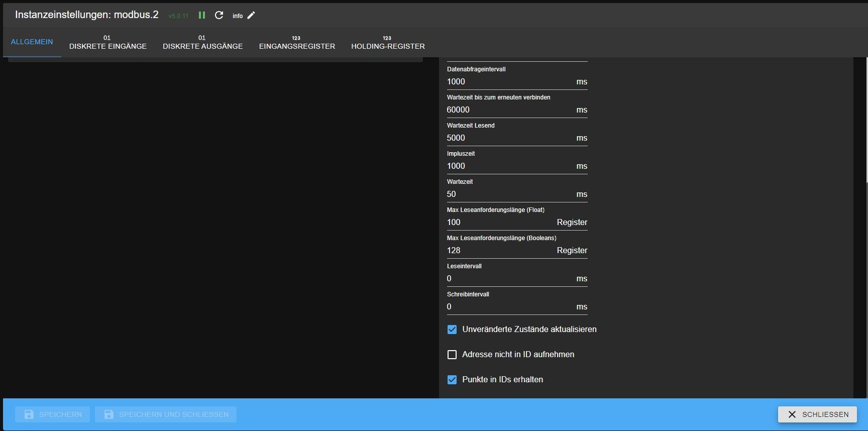The image size is (868, 431).
Task: Click Max Leseanforderungslänge (Float) field
Action: click(500, 222)
